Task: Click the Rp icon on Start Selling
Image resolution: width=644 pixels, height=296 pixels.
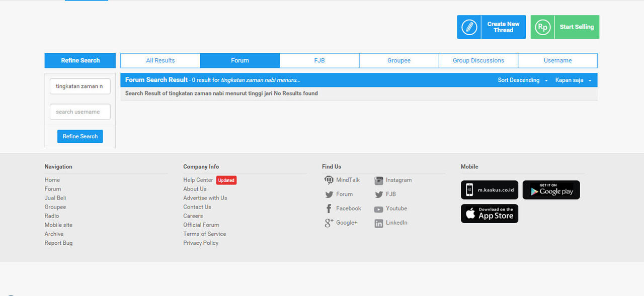Action: tap(542, 27)
